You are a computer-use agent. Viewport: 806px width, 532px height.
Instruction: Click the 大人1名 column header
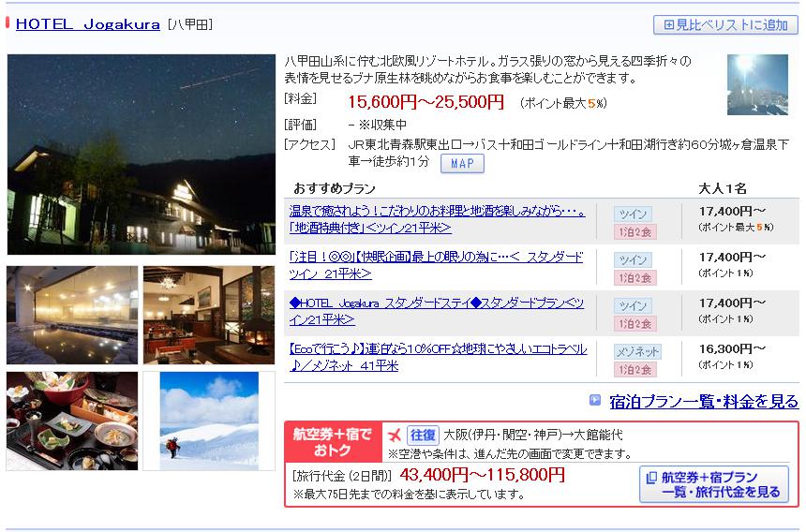[723, 188]
